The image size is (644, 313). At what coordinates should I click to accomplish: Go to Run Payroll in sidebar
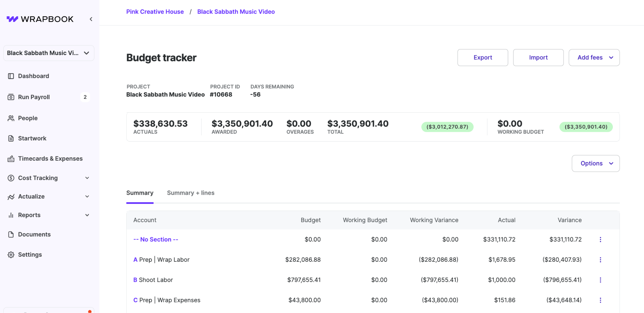point(34,97)
